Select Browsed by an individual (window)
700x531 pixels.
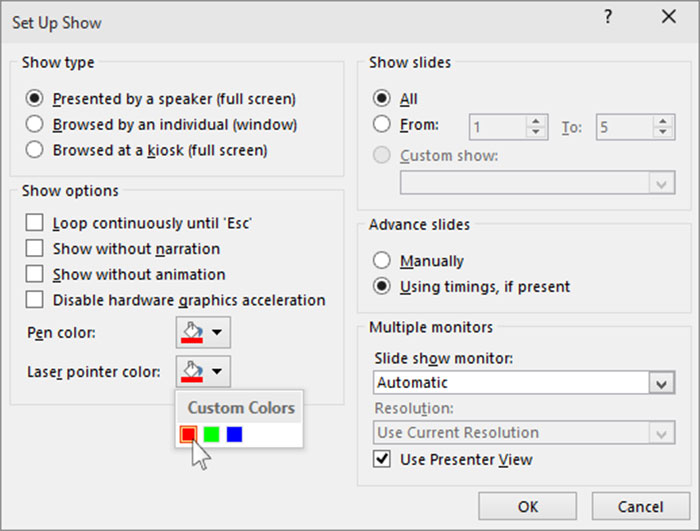coord(35,125)
